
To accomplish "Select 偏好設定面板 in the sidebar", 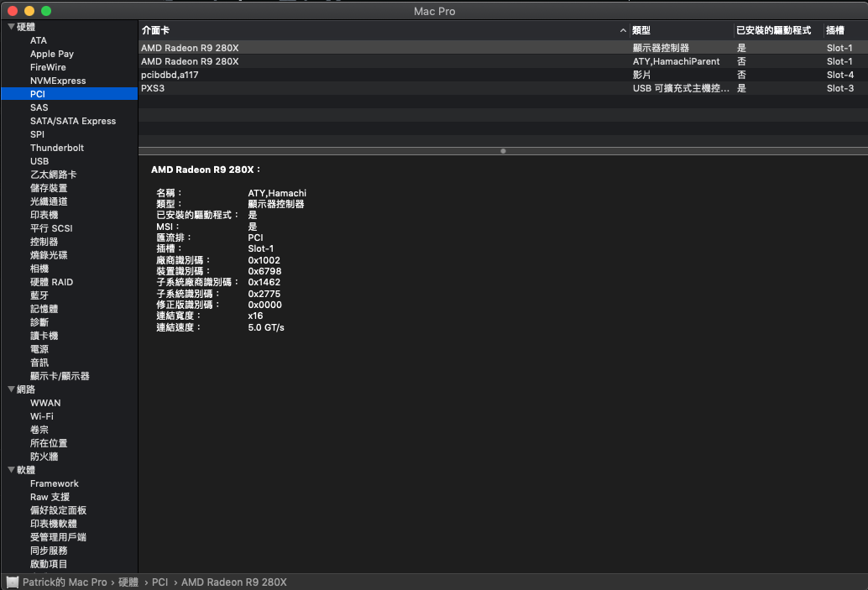I will tap(58, 510).
